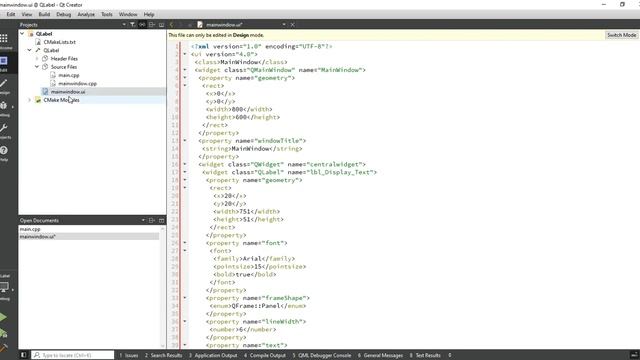Open the Edit menu
The height and width of the screenshot is (360, 640).
[x=11, y=14]
